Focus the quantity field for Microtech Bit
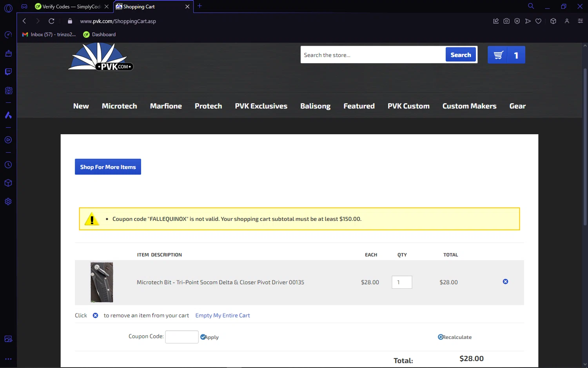 click(x=402, y=282)
